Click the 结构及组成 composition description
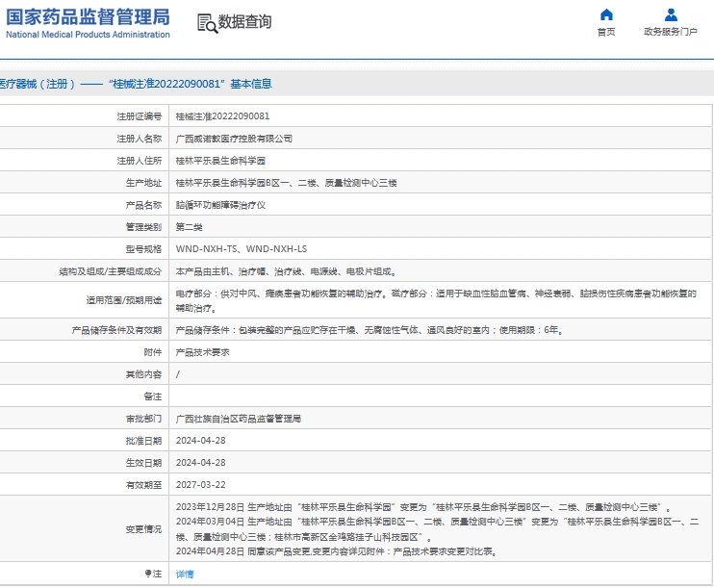 (285, 271)
